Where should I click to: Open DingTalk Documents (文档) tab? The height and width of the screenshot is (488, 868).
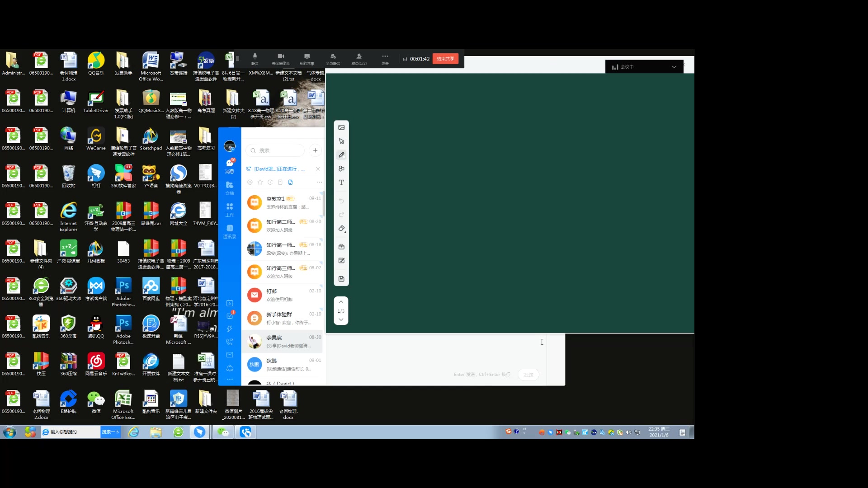(230, 188)
